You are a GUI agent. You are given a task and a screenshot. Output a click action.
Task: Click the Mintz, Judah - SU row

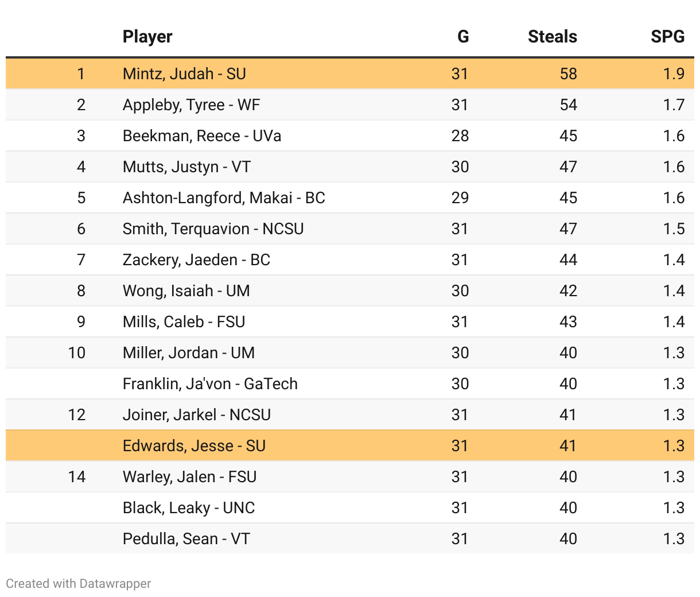click(350, 73)
